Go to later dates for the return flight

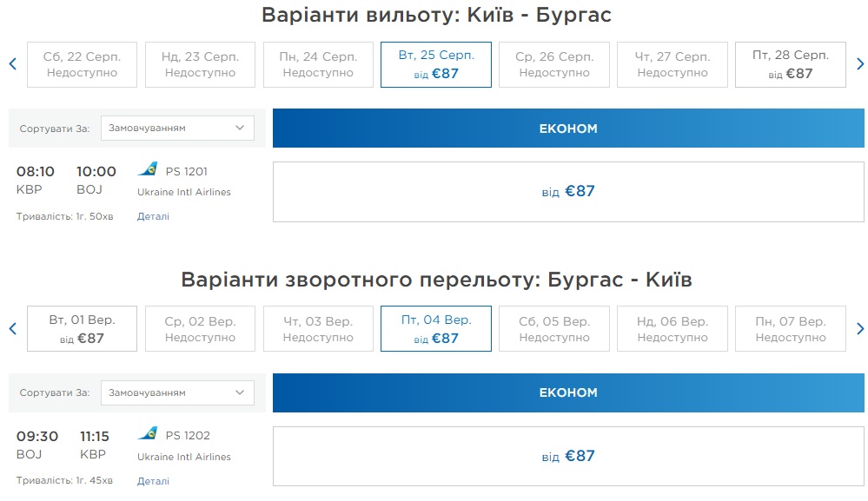pos(860,329)
